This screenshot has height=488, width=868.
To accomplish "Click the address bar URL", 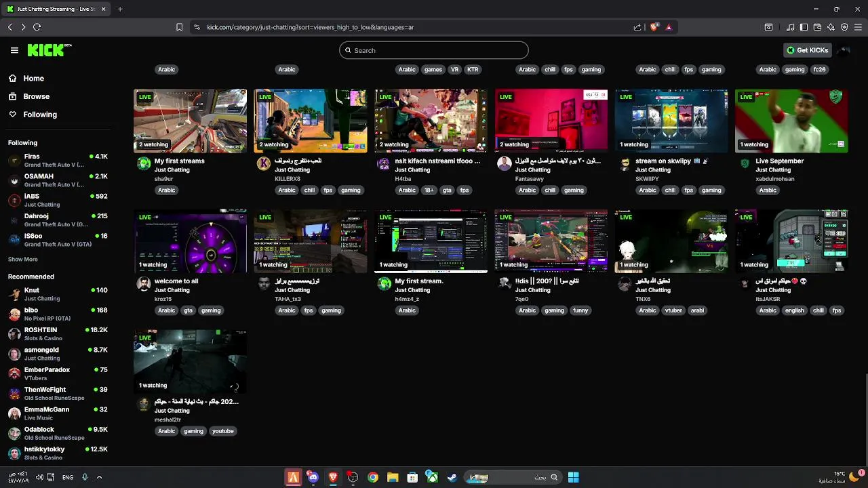I will pos(311,27).
